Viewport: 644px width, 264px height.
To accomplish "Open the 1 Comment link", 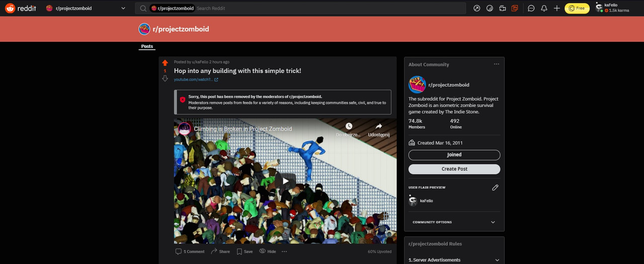I will [190, 251].
